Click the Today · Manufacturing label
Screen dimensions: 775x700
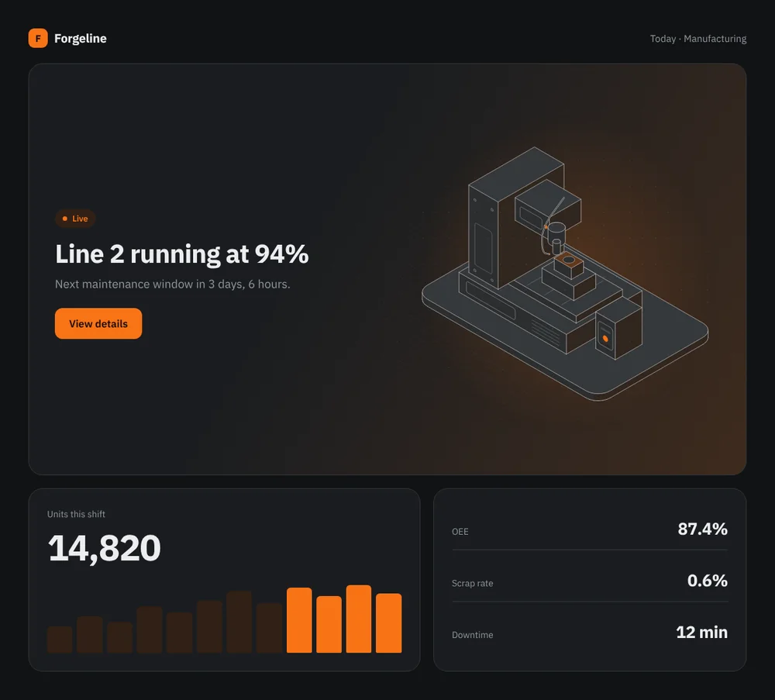coord(698,39)
